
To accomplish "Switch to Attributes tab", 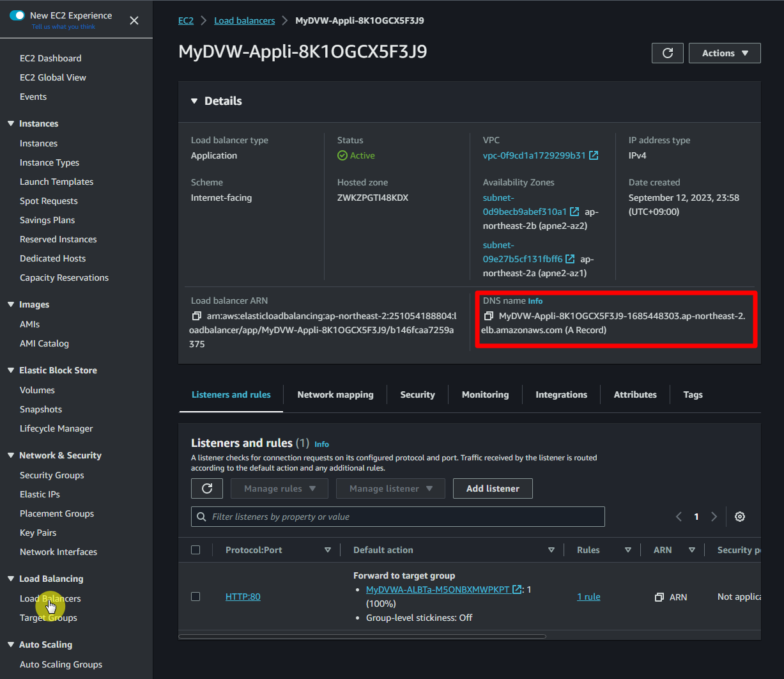I will (635, 394).
